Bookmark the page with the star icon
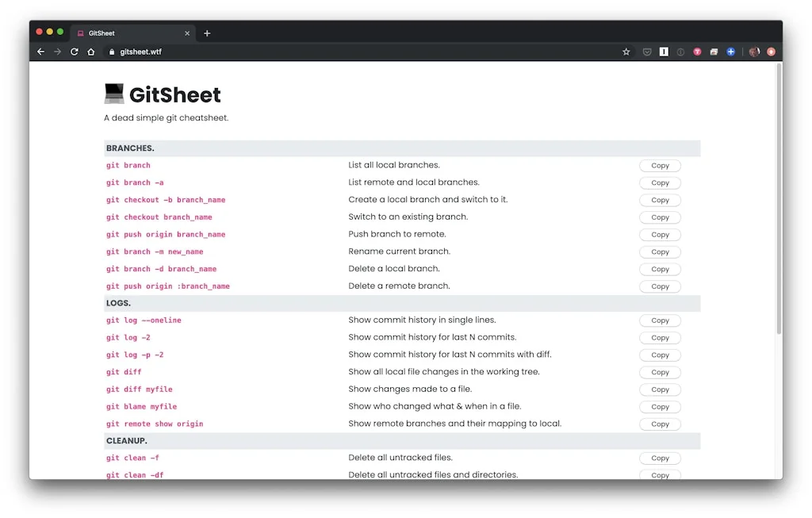 pyautogui.click(x=626, y=51)
